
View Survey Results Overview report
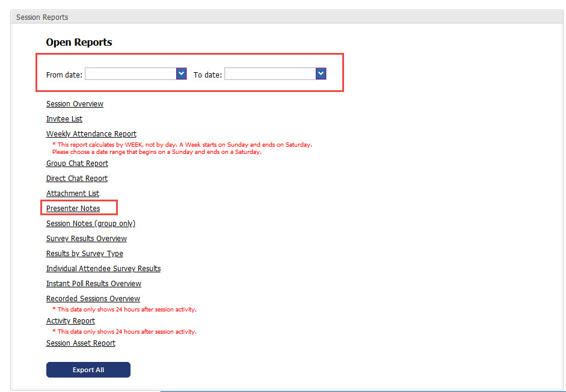click(87, 239)
